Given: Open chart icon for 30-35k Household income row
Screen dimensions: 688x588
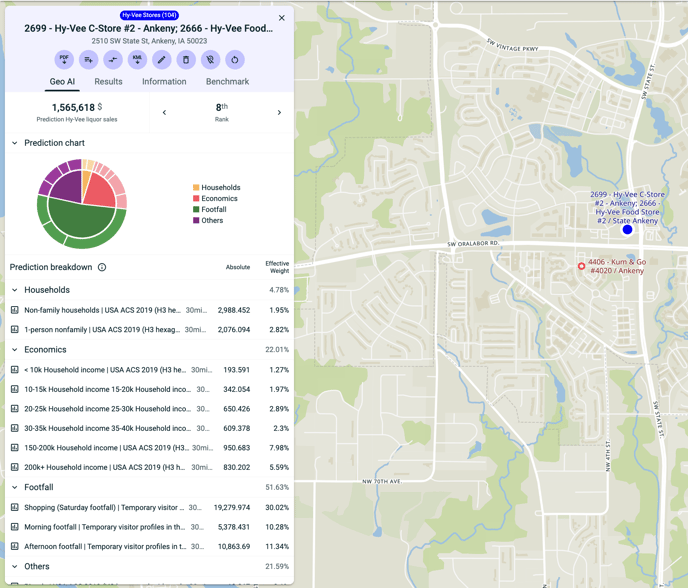Looking at the screenshot, I should (x=14, y=428).
